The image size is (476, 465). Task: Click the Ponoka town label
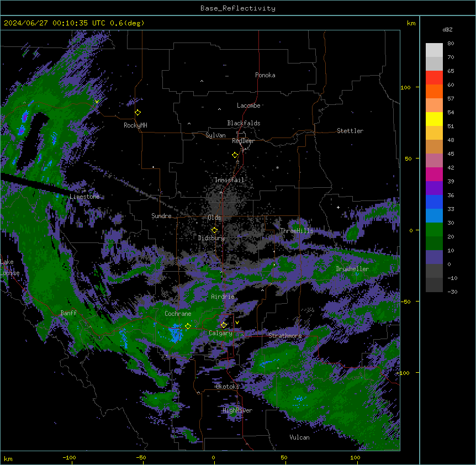[x=265, y=75]
